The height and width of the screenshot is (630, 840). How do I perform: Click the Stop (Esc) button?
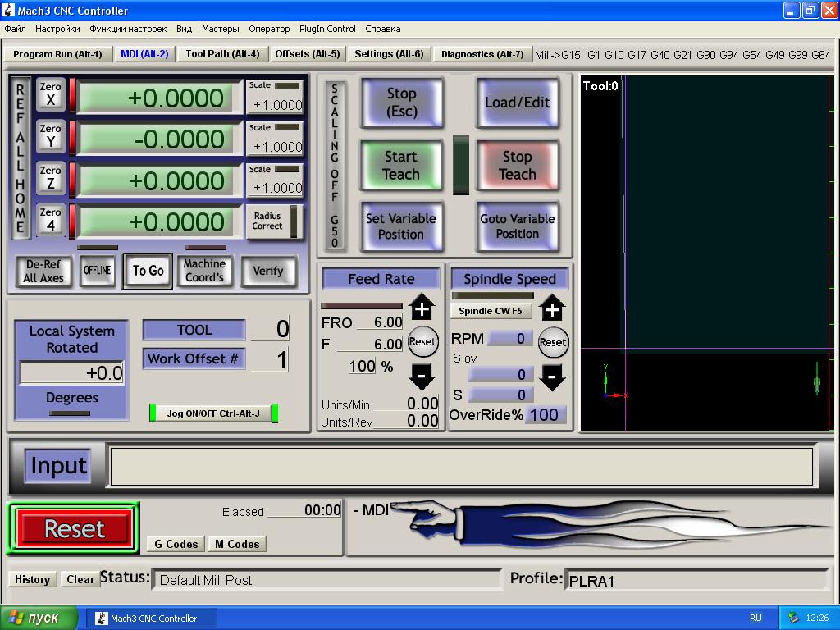pyautogui.click(x=401, y=103)
